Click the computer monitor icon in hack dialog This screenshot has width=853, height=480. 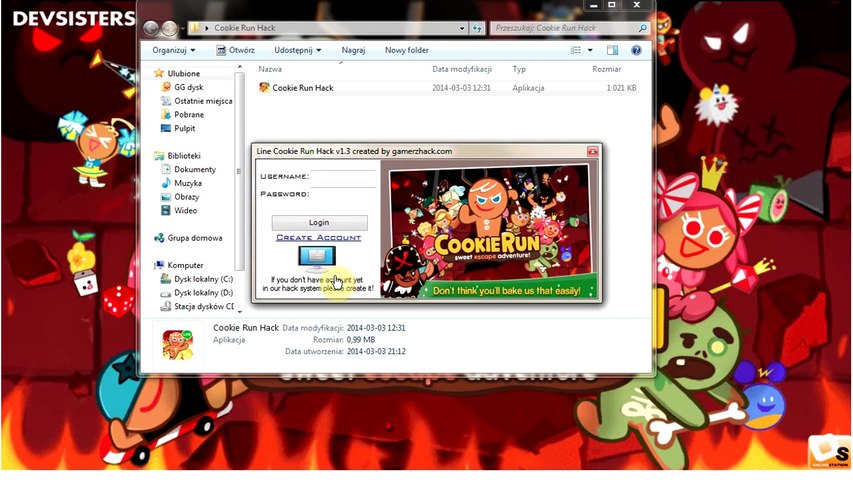317,260
